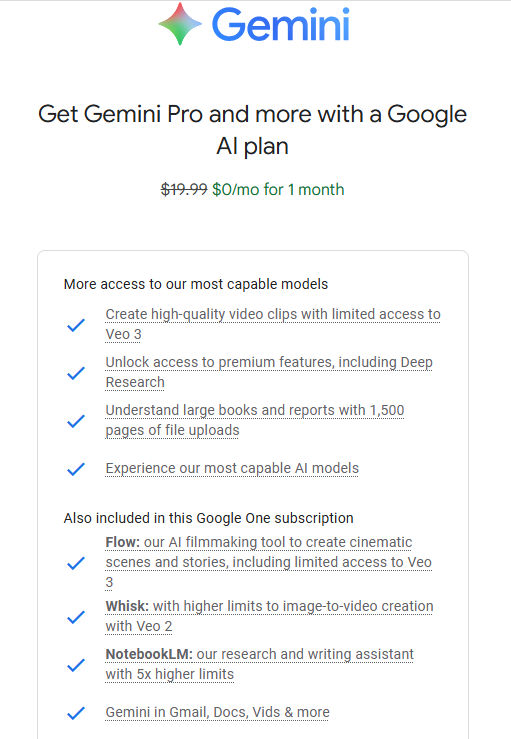511x739 pixels.
Task: Click the checkmark next to Gemini in Gmail
Action: click(76, 713)
